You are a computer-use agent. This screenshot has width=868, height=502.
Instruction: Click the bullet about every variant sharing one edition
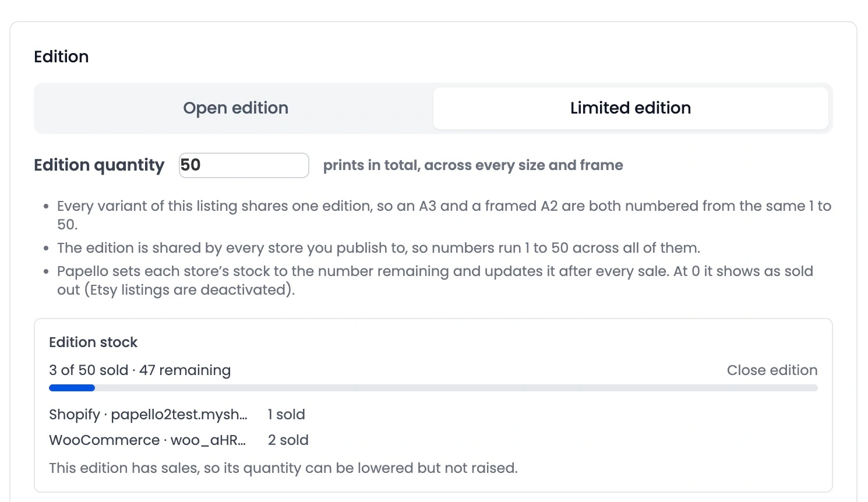(444, 215)
